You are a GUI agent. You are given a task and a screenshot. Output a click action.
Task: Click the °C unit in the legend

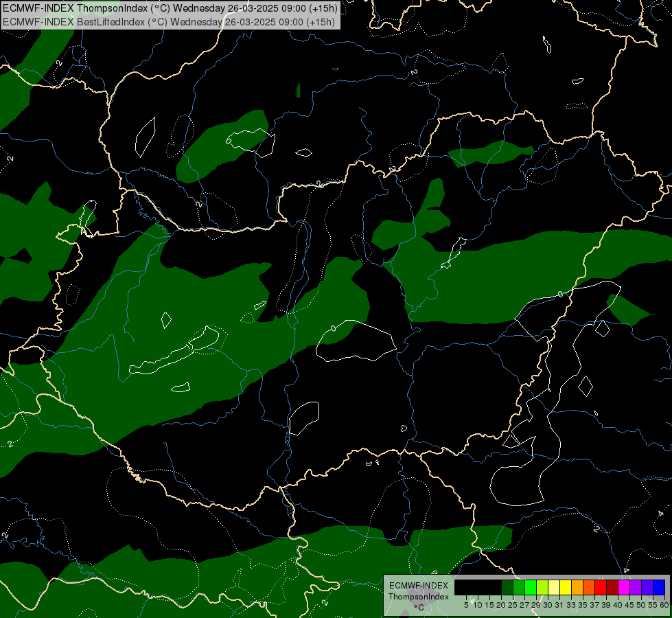click(x=419, y=607)
